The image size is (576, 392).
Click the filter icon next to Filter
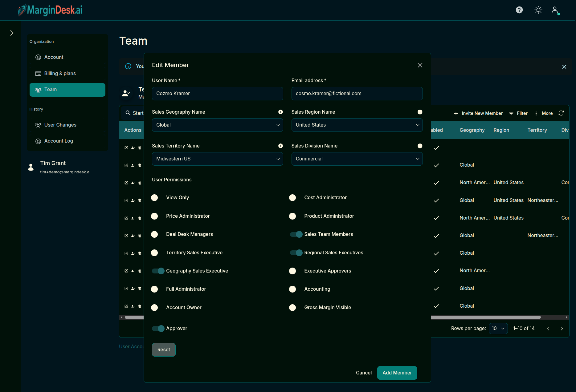[511, 113]
